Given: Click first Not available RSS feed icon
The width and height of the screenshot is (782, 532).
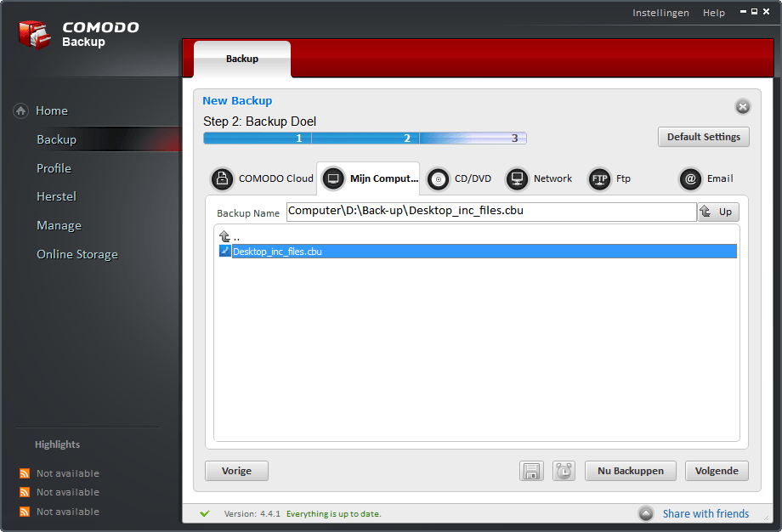Looking at the screenshot, I should click(x=25, y=473).
